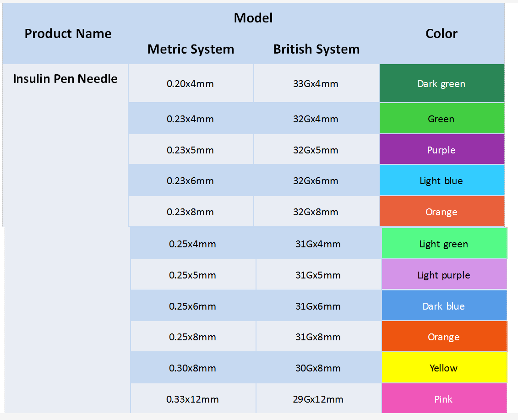Click the 0.20x4mm metric cell
518x420 pixels.
click(x=190, y=84)
